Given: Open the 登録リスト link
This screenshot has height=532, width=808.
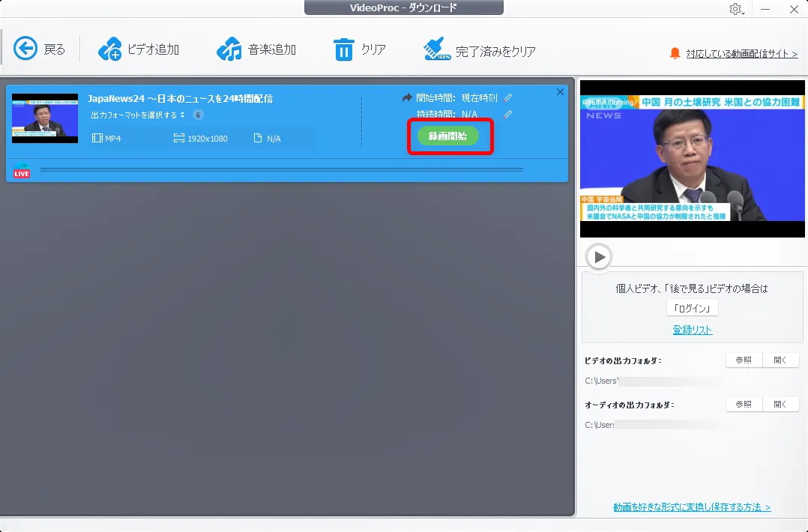Looking at the screenshot, I should (692, 330).
